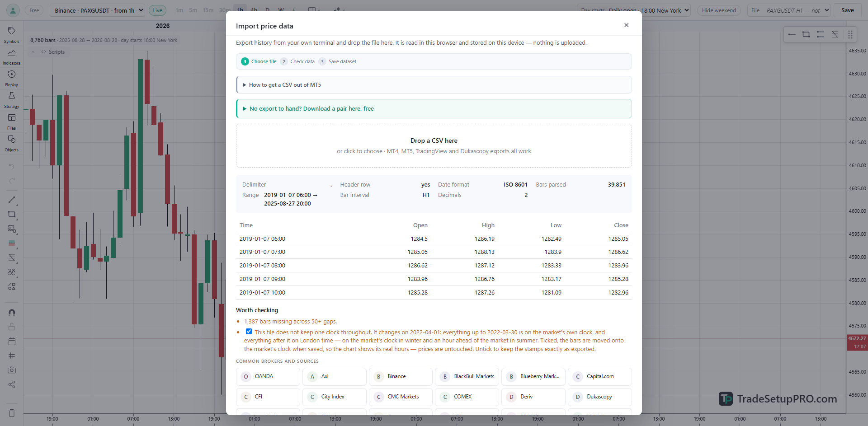Choose the Binance broker
868x426 pixels.
401,377
